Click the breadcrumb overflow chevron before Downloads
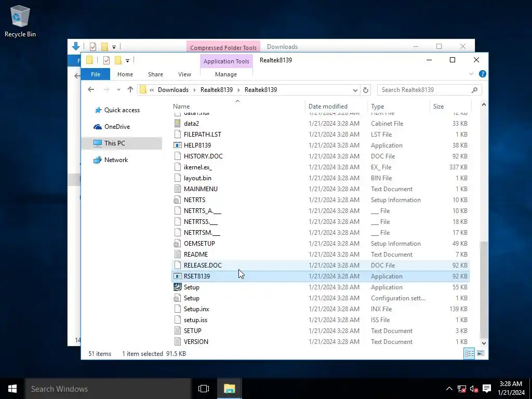The width and height of the screenshot is (532, 399). coord(152,90)
